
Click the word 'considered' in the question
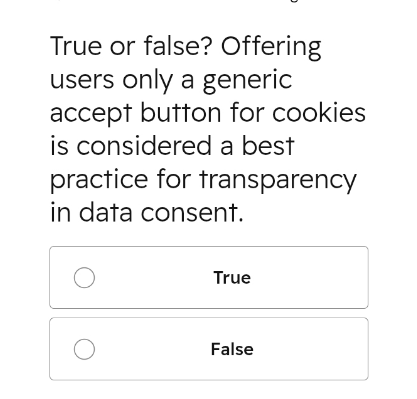pyautogui.click(x=144, y=146)
